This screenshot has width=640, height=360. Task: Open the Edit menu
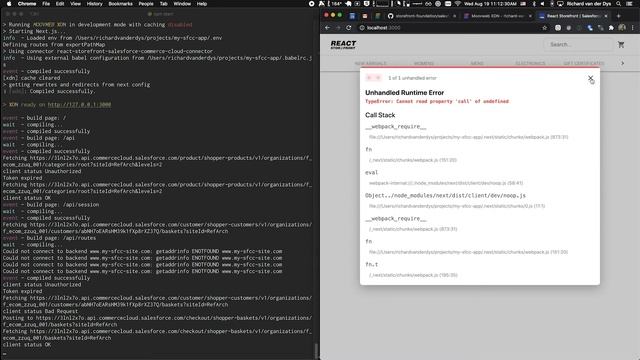pyautogui.click(x=60, y=4)
